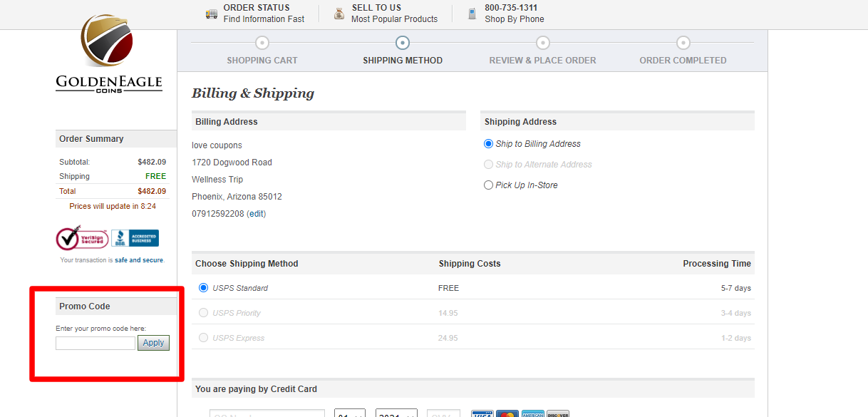Select Ship to Billing Address option
This screenshot has width=868, height=417.
[x=488, y=144]
